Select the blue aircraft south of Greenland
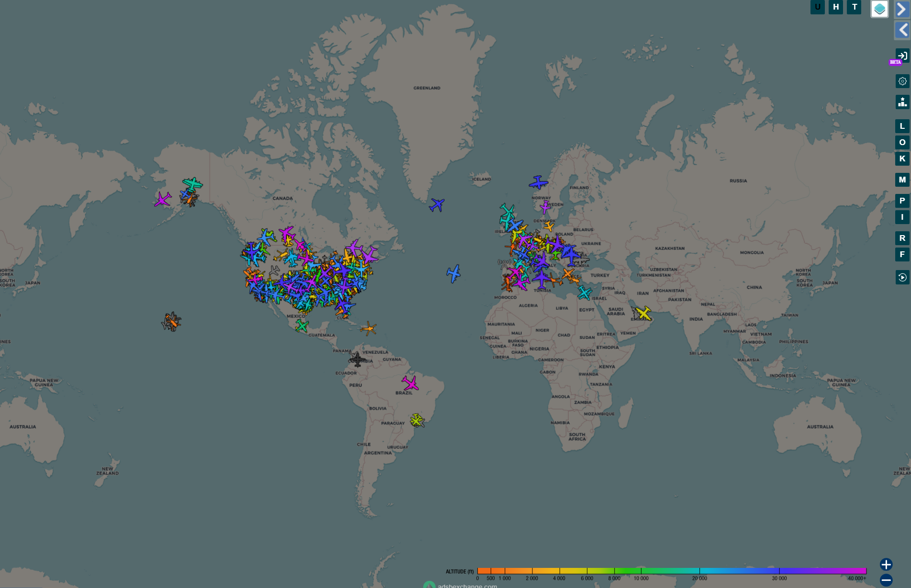 click(x=437, y=205)
